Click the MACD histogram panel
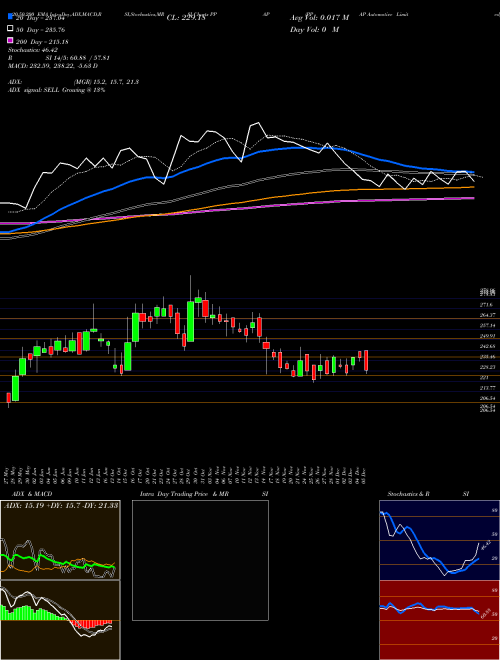The image size is (500, 660). [x=60, y=620]
